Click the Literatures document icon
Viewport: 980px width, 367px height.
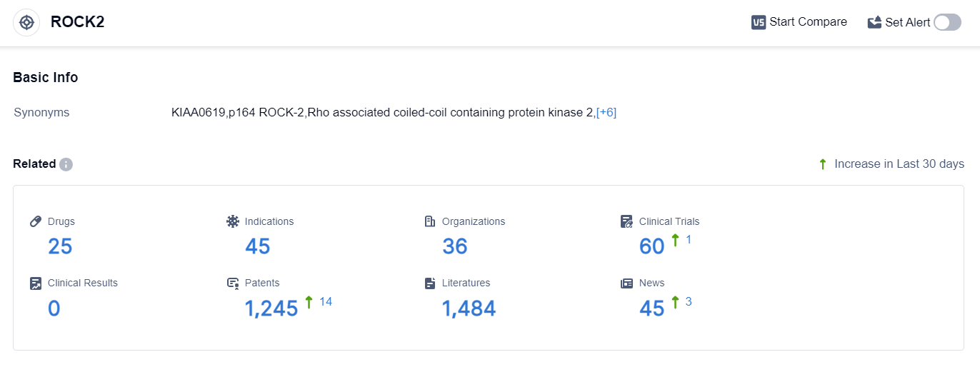(430, 283)
